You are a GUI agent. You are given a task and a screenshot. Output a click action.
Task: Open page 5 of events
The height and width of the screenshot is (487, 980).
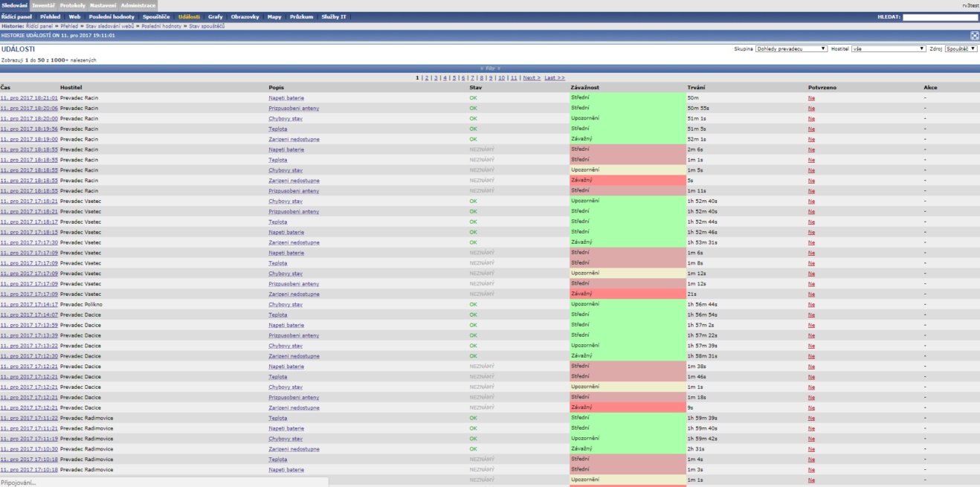tap(454, 77)
